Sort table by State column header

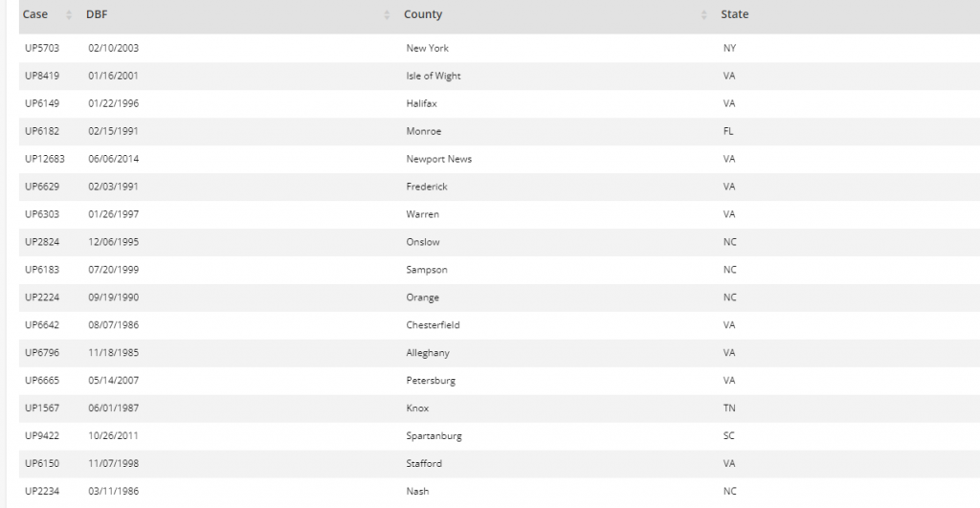735,15
